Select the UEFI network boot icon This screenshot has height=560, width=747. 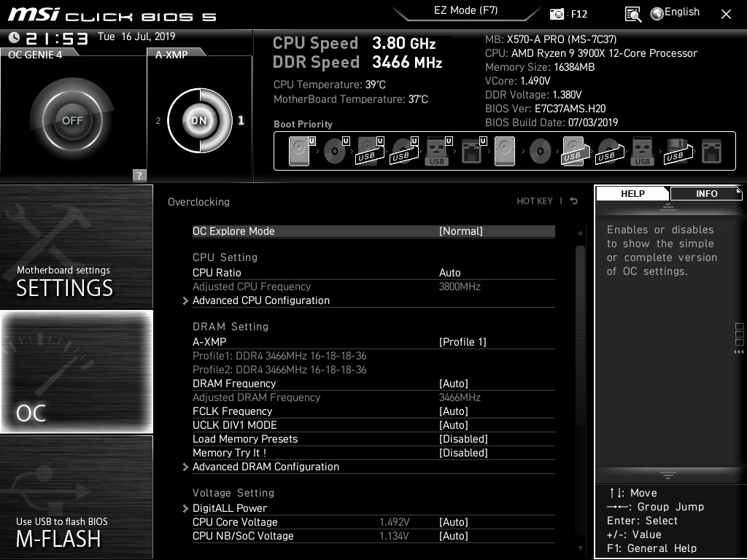473,151
